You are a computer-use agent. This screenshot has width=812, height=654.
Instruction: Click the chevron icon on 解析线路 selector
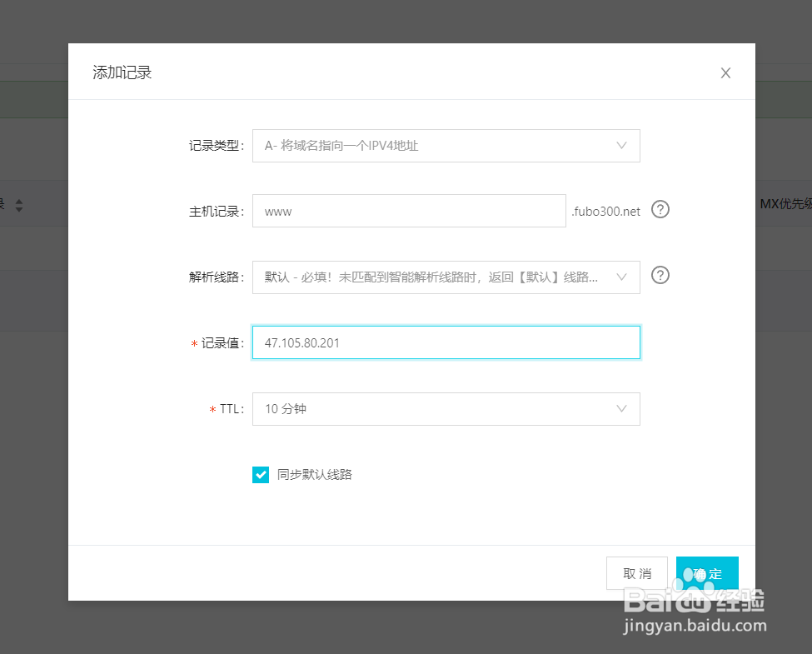[x=621, y=276]
